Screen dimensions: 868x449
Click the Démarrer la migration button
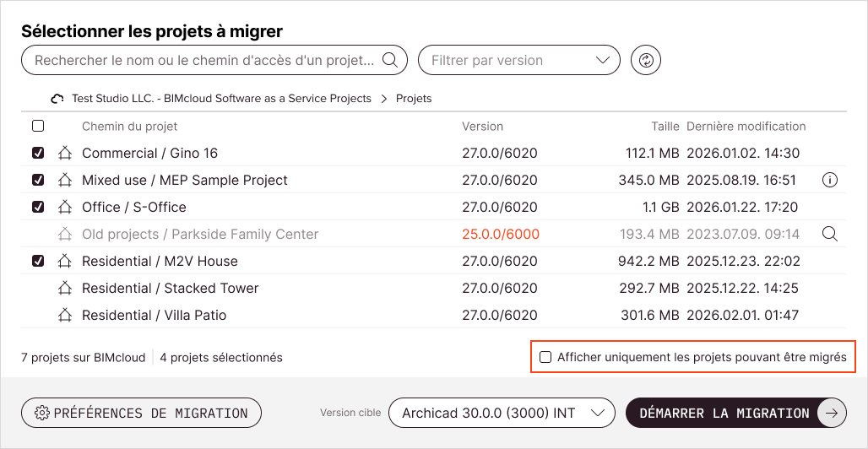[736, 413]
